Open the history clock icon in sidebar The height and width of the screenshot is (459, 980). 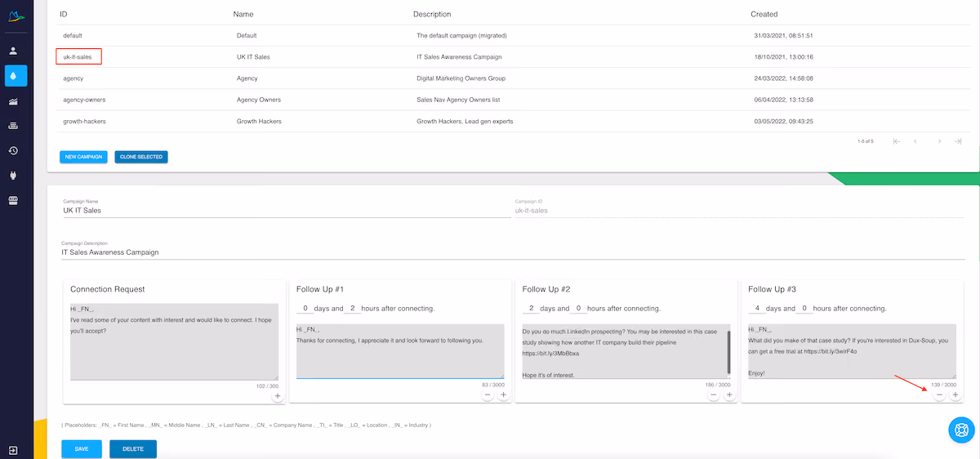(x=14, y=151)
